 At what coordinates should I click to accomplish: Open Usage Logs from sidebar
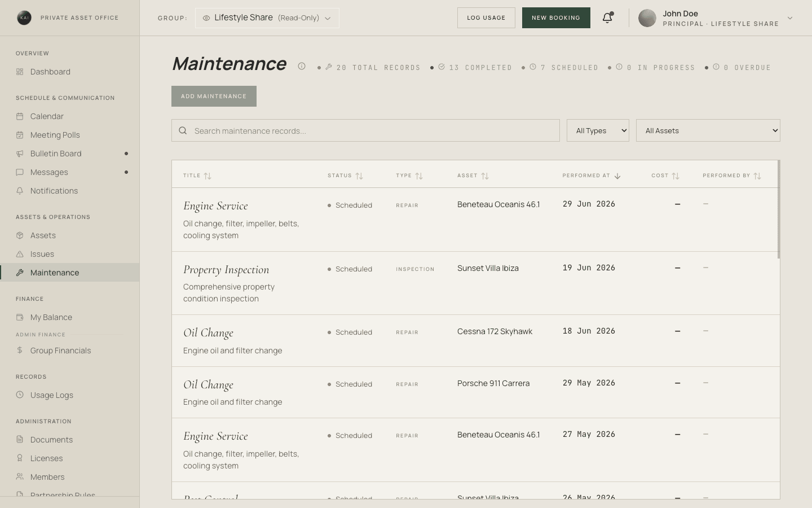pos(70,395)
